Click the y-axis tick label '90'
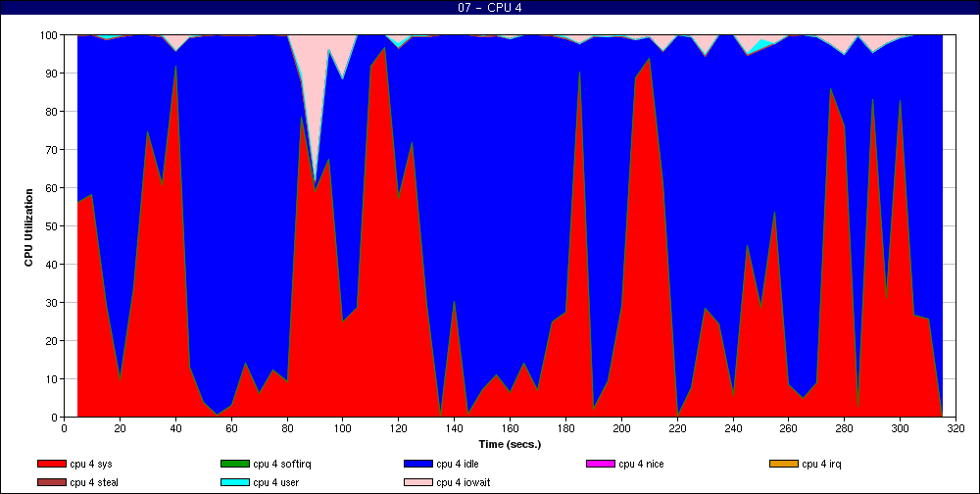This screenshot has width=980, height=494. coord(51,74)
